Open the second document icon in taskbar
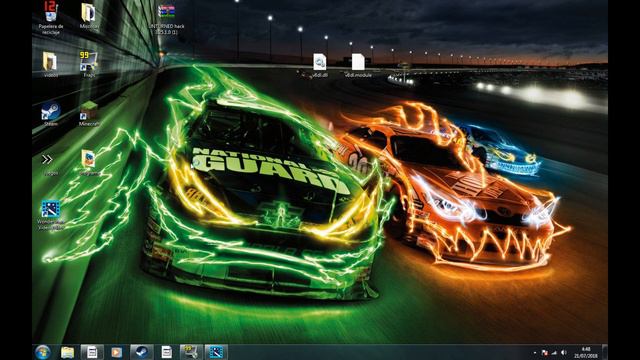 click(x=167, y=352)
